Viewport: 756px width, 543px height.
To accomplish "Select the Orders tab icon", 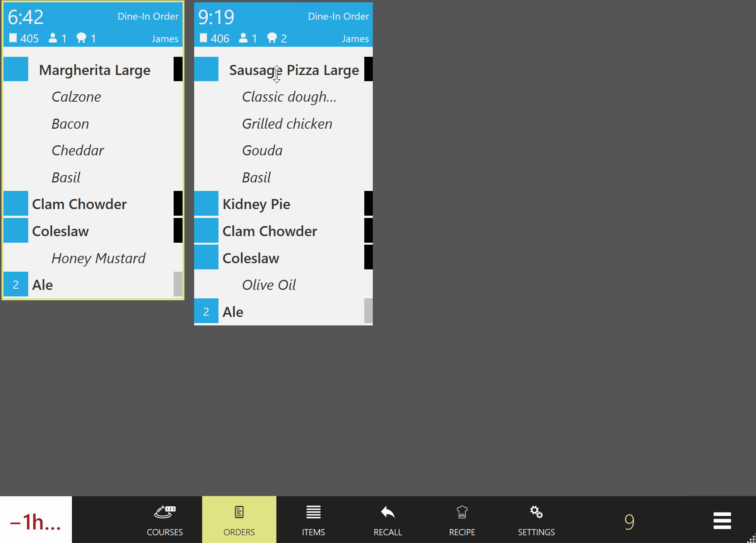I will coord(239,512).
